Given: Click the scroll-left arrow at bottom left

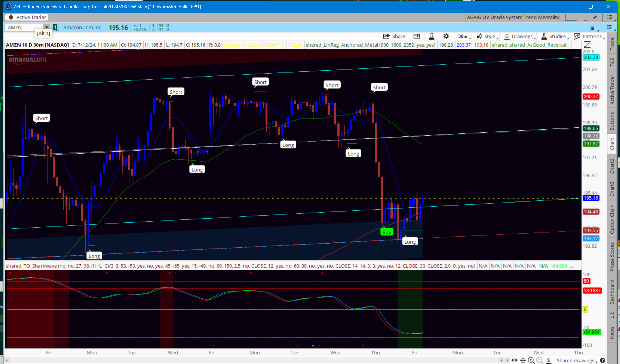Looking at the screenshot, I should pyautogui.click(x=7, y=360).
